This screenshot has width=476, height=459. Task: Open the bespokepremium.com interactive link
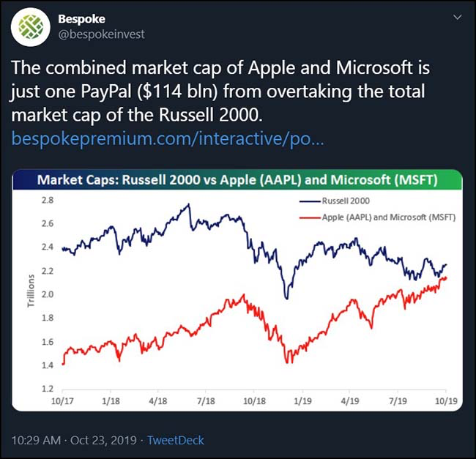coord(168,138)
